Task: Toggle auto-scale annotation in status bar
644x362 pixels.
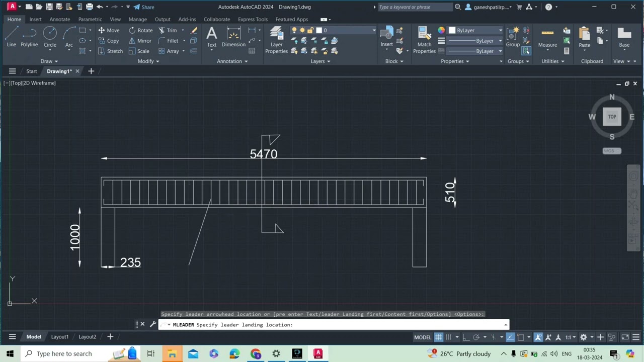Action: pos(548,337)
